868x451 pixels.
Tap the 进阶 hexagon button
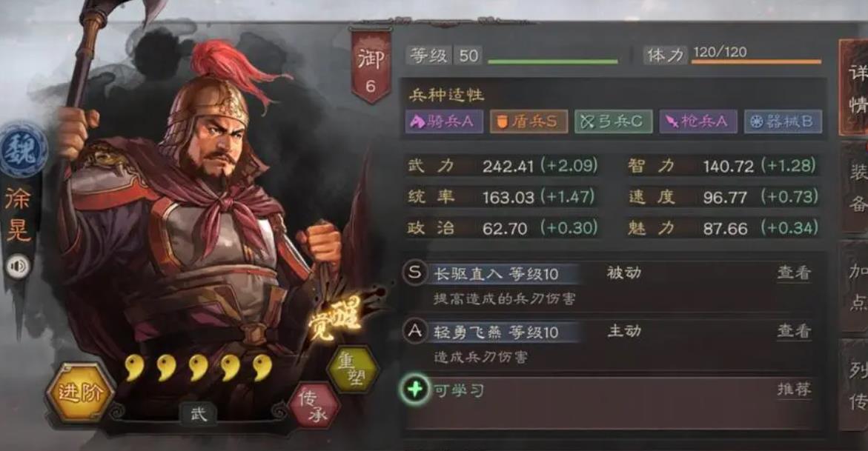pos(80,393)
